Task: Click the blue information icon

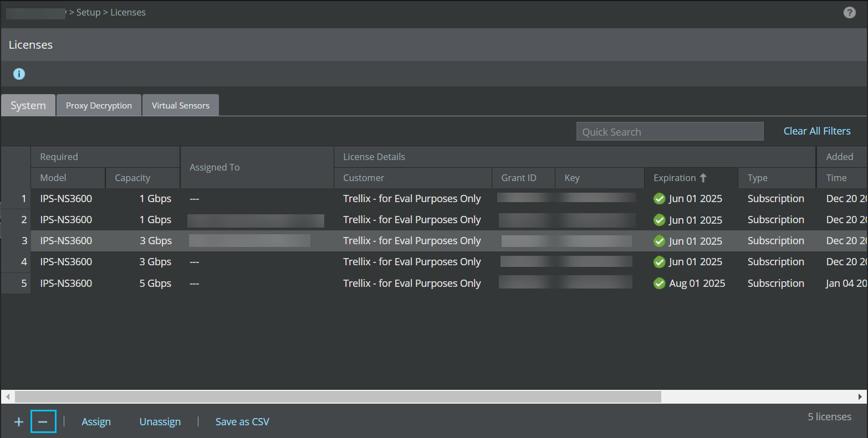Action: point(19,74)
